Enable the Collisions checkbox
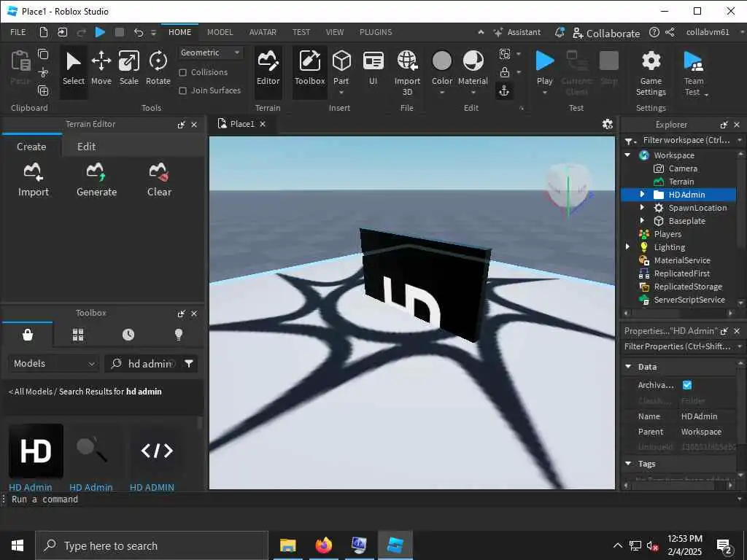The height and width of the screenshot is (560, 747). [x=182, y=72]
